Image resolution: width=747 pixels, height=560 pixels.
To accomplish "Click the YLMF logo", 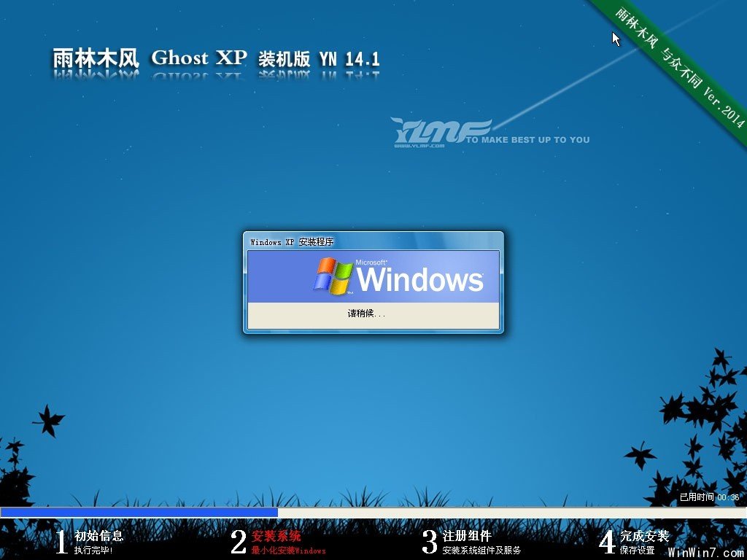I will [x=441, y=133].
